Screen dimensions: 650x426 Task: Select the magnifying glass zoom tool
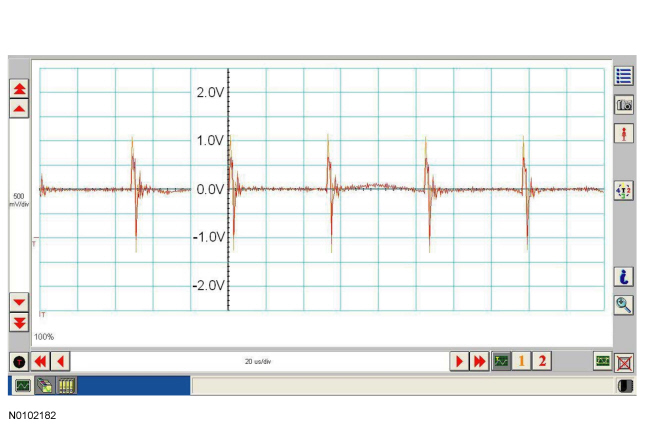[624, 305]
